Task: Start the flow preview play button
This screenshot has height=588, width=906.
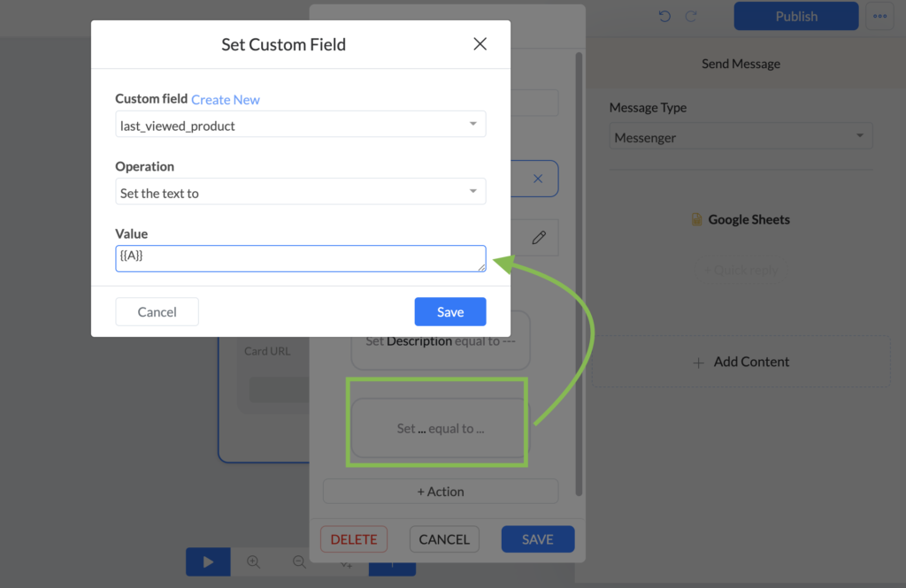Action: click(x=208, y=561)
